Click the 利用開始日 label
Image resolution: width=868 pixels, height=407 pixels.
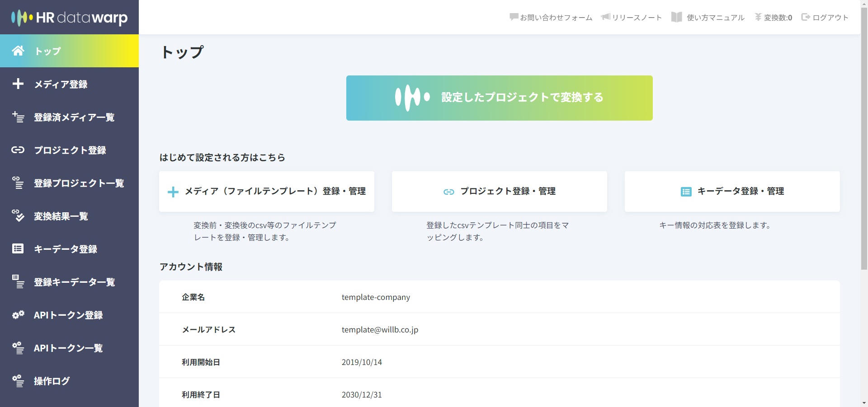tap(201, 362)
